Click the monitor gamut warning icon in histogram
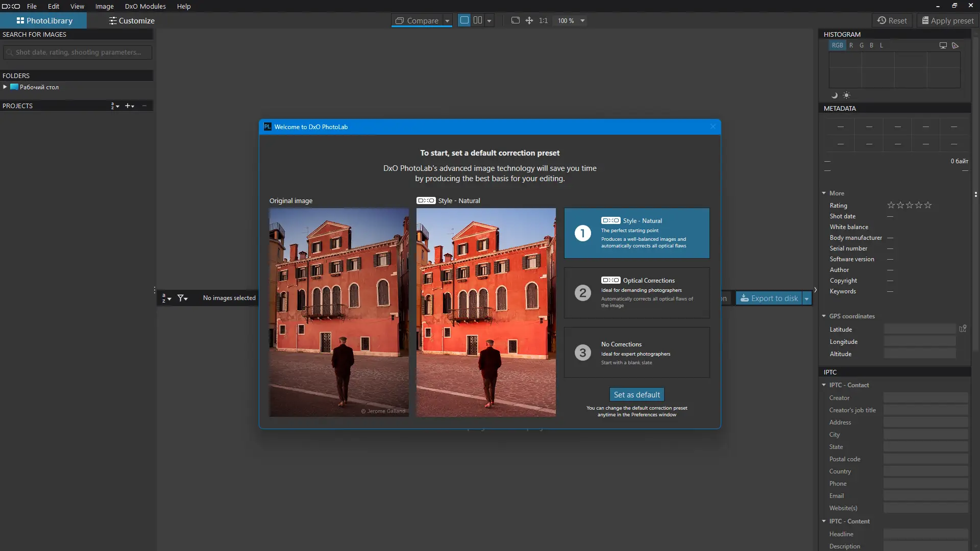This screenshot has width=980, height=551. 943,45
